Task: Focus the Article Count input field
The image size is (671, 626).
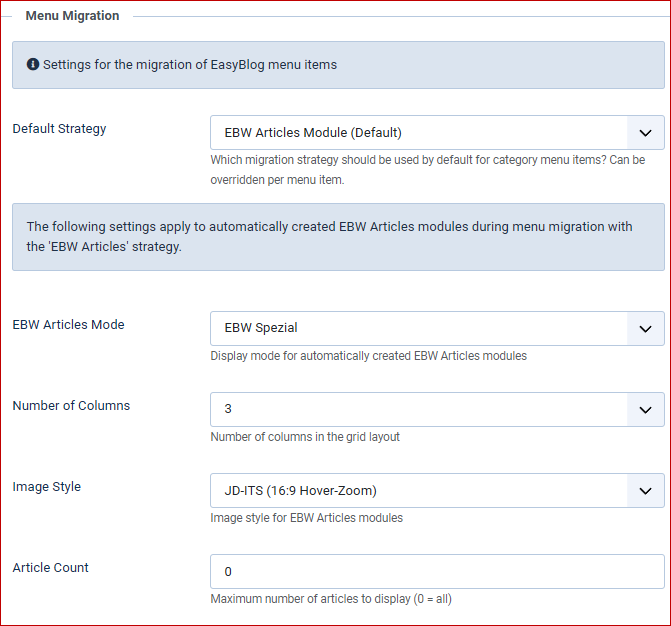Action: click(437, 572)
